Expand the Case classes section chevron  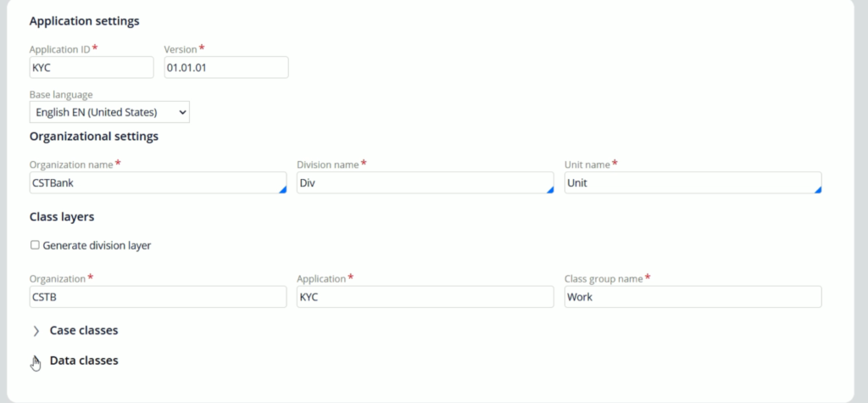pos(36,331)
